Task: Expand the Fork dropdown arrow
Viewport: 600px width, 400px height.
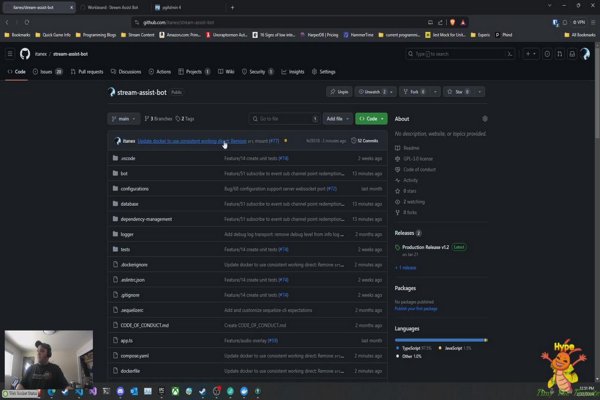Action: [x=435, y=92]
